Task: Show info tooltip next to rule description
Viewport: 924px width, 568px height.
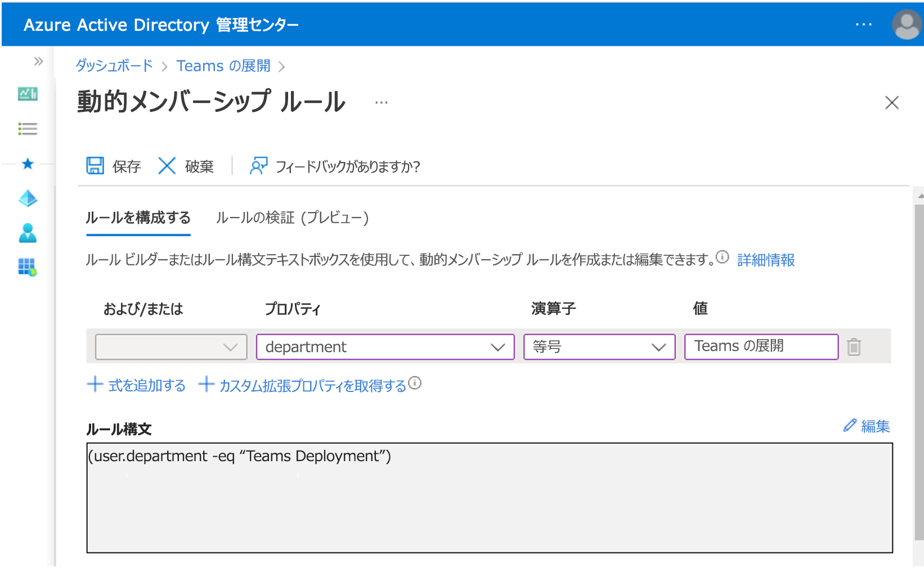Action: (x=723, y=257)
